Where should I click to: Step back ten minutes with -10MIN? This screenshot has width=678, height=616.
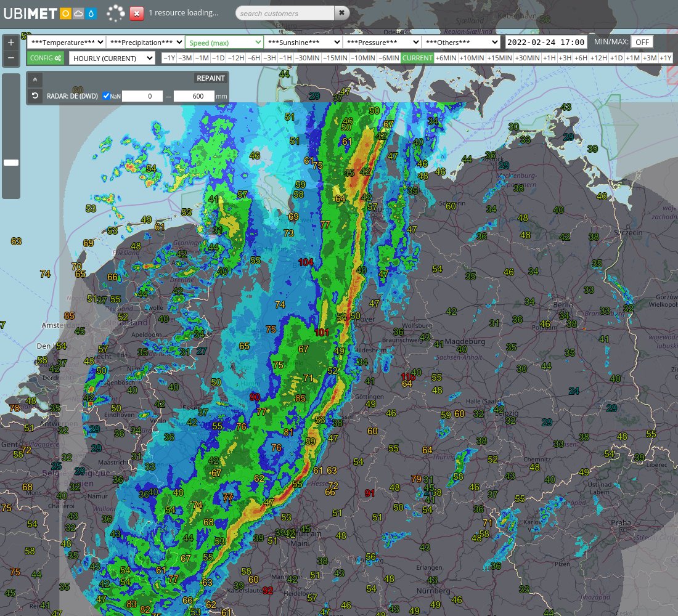pyautogui.click(x=363, y=58)
